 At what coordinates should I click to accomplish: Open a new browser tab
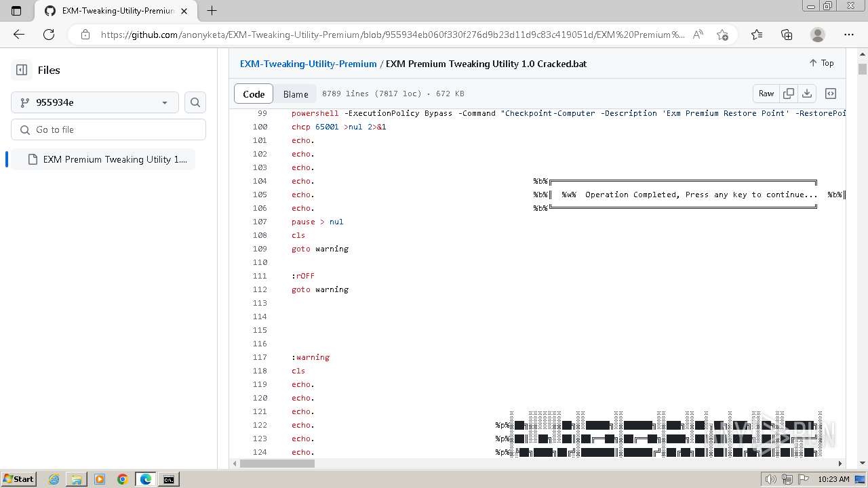tap(212, 11)
